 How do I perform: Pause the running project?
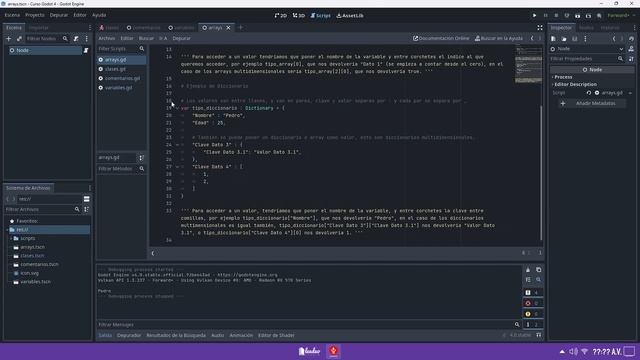545,16
